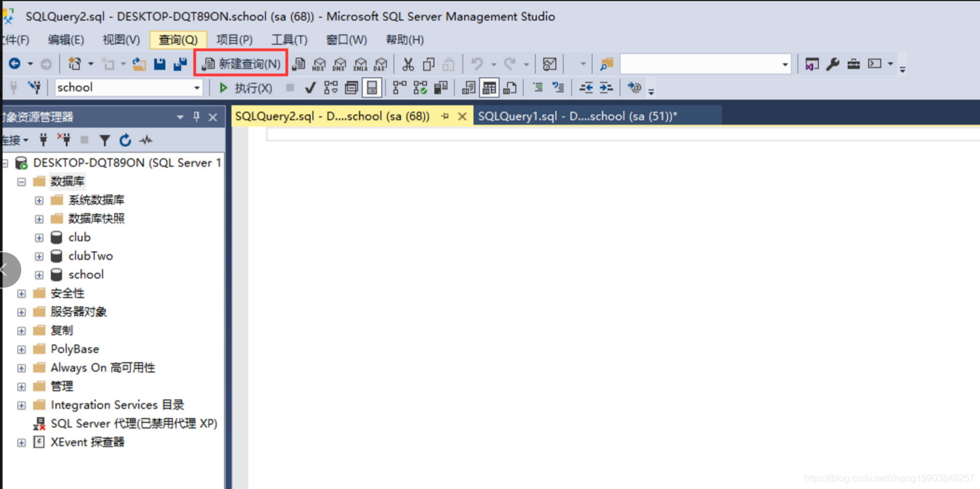Close the Object Explorer panel
The height and width of the screenshot is (489, 980).
click(213, 117)
